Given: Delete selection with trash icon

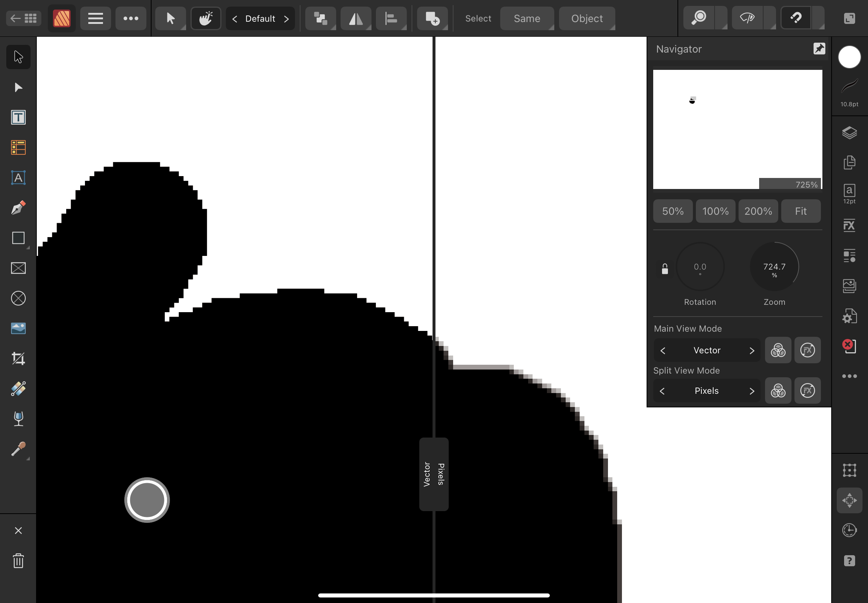Looking at the screenshot, I should (18, 561).
